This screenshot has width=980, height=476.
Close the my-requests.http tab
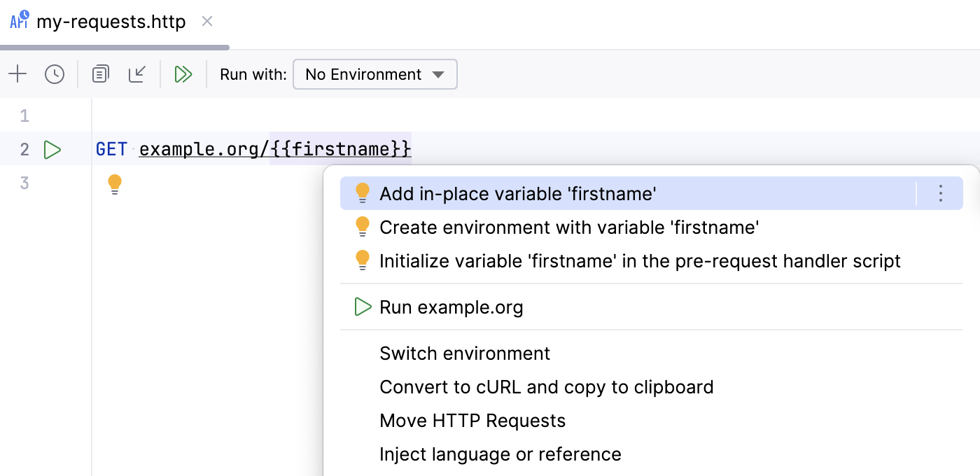pos(206,22)
